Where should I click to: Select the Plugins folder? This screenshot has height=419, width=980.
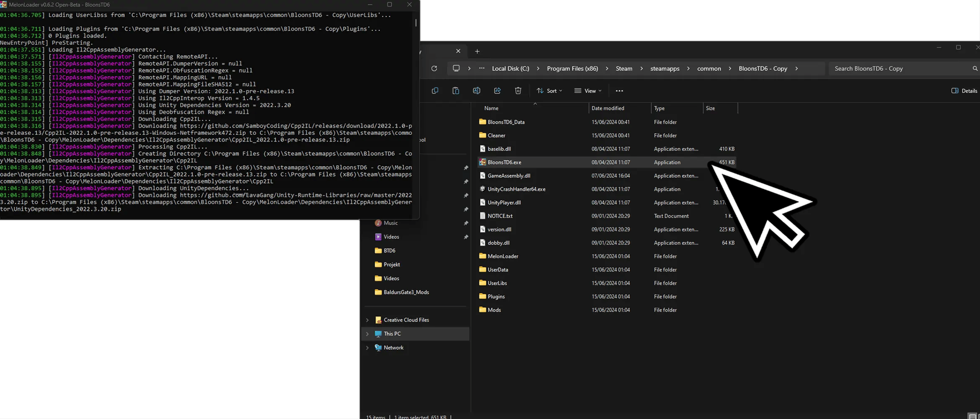[496, 296]
